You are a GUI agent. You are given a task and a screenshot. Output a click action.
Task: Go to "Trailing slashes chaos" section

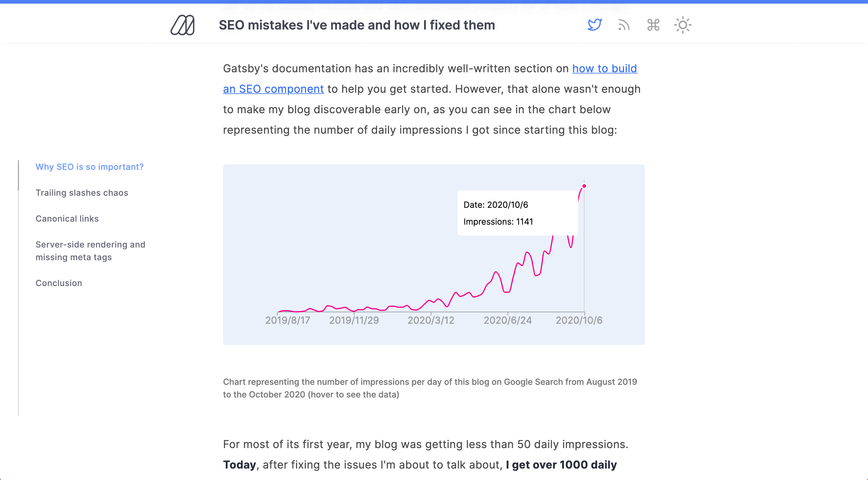tap(82, 193)
